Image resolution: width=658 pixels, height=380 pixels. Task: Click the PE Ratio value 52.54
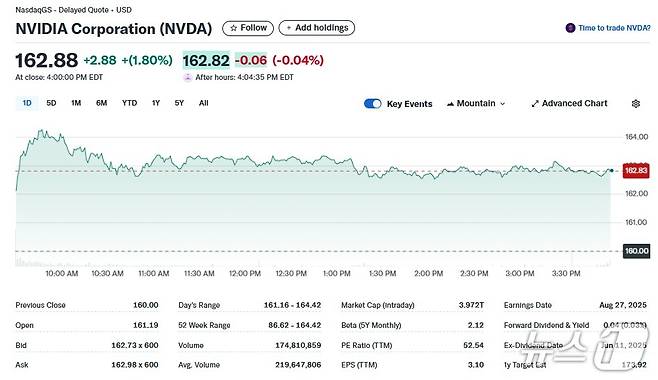(473, 346)
